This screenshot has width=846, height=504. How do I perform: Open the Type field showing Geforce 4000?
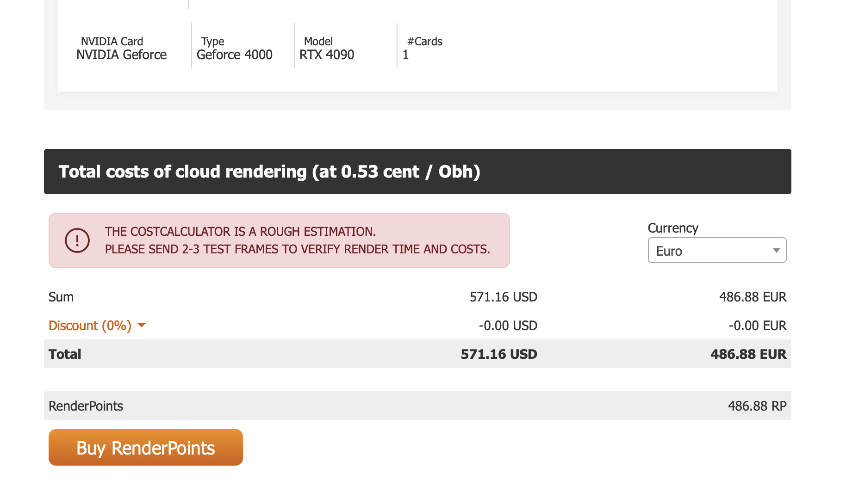(x=235, y=55)
